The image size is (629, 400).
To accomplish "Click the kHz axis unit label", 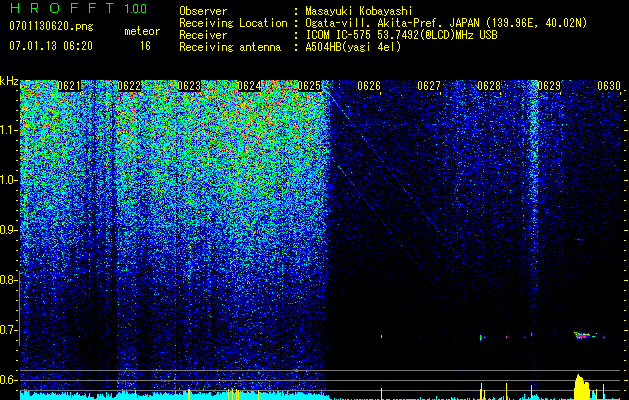I will coord(9,81).
